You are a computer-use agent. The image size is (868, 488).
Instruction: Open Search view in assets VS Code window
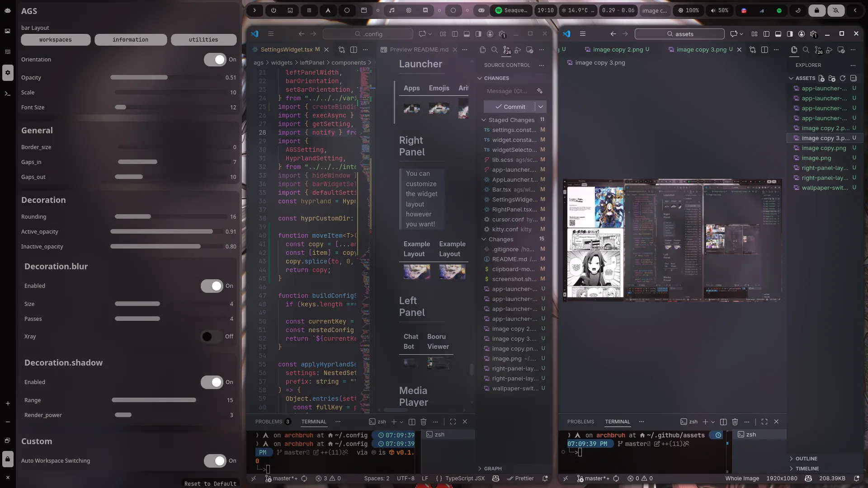pos(806,50)
